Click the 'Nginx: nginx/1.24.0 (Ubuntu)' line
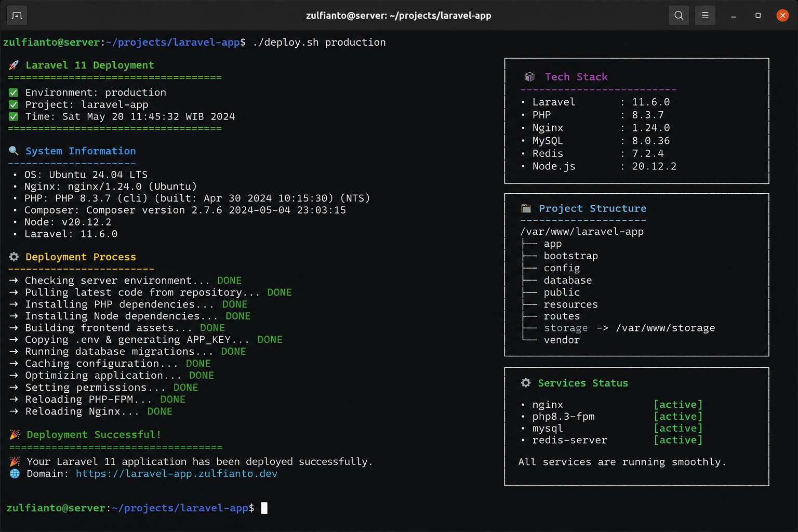798x532 pixels. pyautogui.click(x=111, y=186)
